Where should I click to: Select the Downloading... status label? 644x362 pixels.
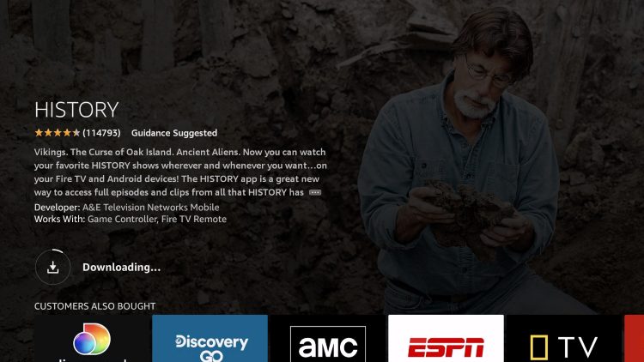(122, 267)
